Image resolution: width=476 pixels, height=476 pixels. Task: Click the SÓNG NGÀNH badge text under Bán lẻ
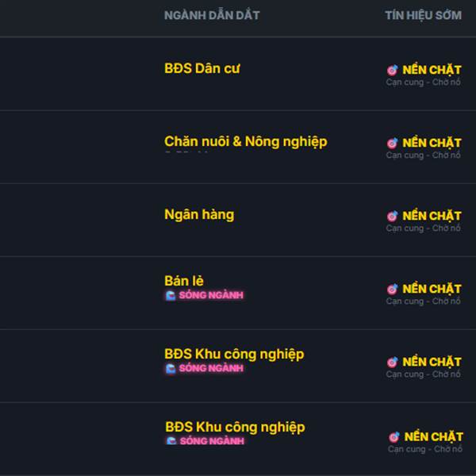pos(211,295)
